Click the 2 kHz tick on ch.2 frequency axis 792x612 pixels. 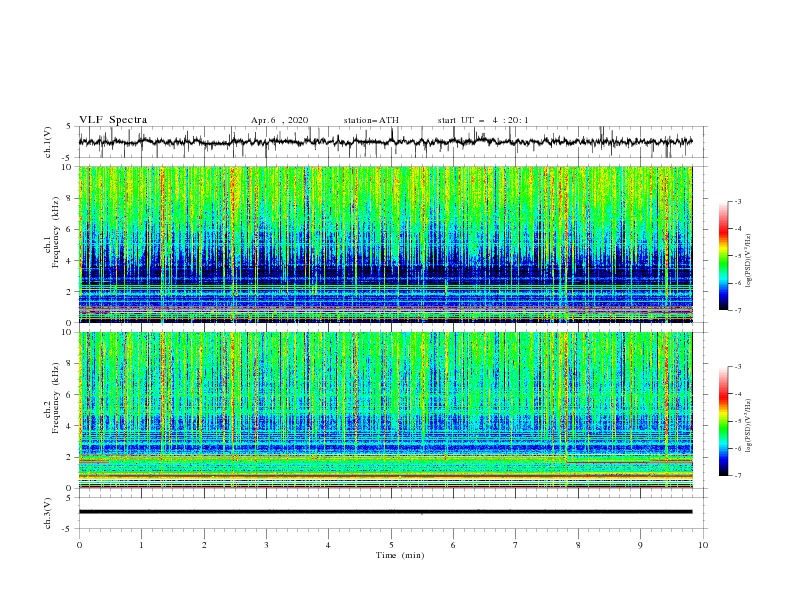click(70, 457)
